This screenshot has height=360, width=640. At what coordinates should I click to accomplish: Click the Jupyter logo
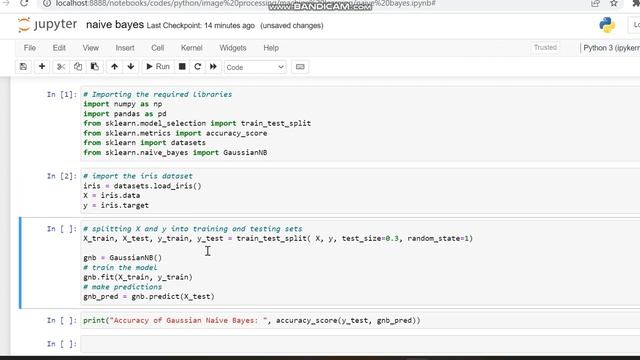(47, 24)
